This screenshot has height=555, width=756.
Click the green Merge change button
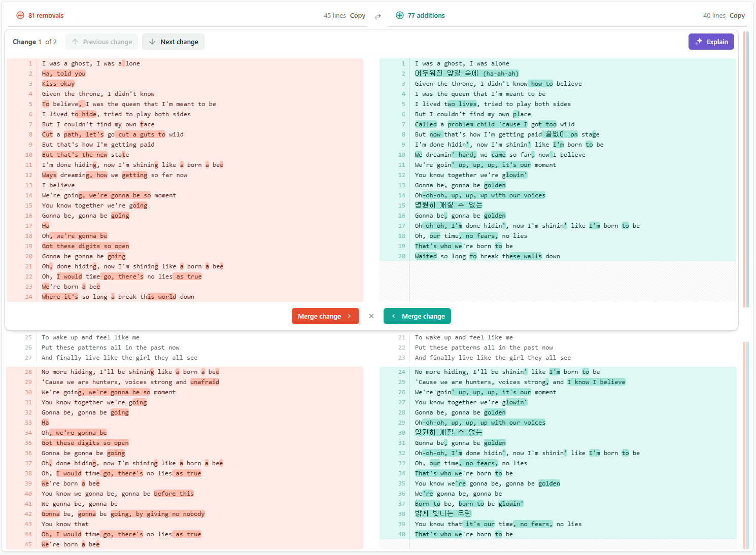[x=417, y=316]
